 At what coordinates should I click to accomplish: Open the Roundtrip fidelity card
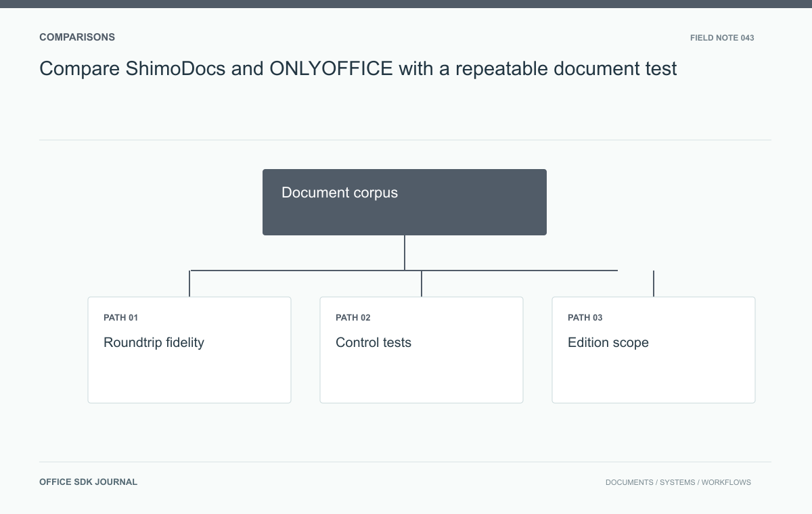pos(189,350)
